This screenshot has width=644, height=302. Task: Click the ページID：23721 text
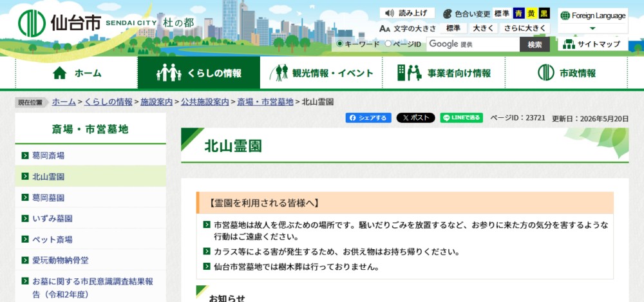[518, 118]
